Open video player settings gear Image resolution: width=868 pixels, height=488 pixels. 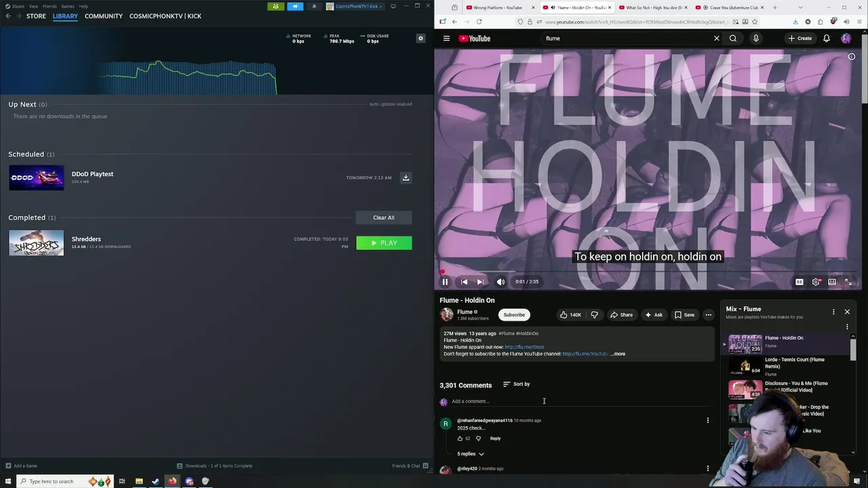click(816, 282)
